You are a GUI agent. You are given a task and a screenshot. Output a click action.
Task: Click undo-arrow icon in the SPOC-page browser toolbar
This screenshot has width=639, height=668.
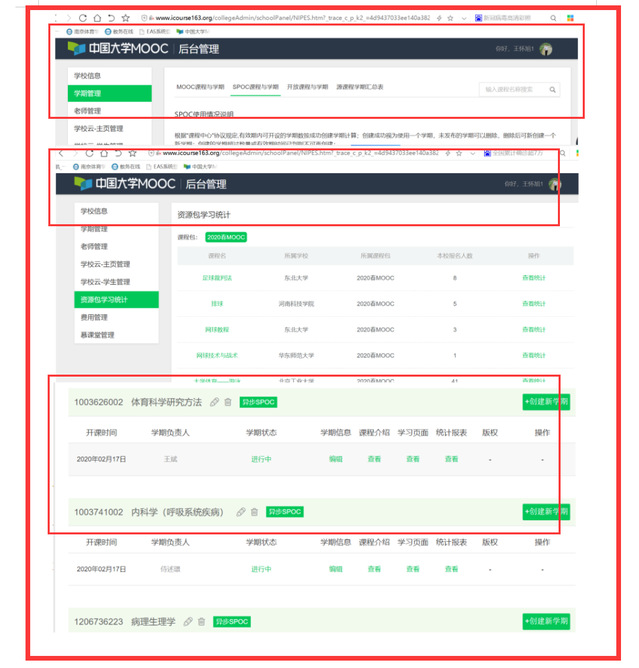[111, 18]
